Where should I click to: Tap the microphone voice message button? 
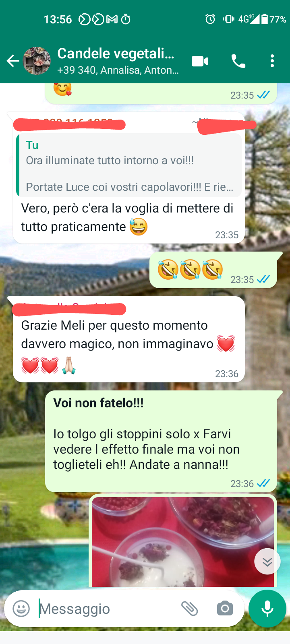(x=267, y=609)
